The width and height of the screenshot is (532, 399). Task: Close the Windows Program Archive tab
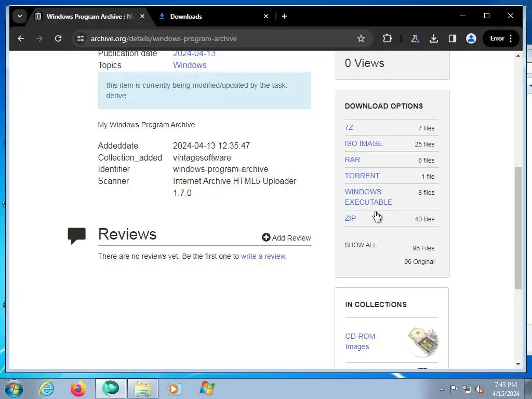point(142,16)
